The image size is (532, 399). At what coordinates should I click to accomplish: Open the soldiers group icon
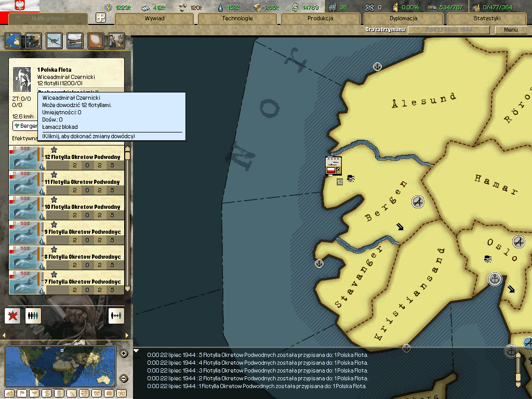(x=116, y=41)
